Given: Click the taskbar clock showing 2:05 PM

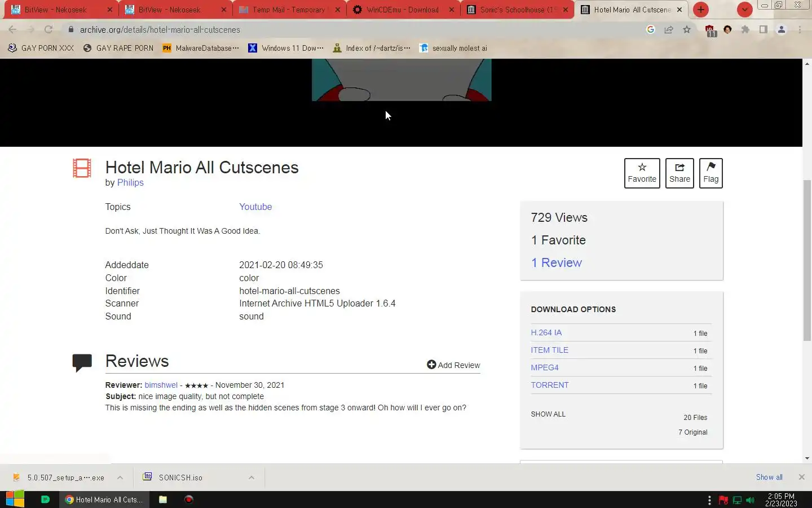Looking at the screenshot, I should pyautogui.click(x=781, y=500).
